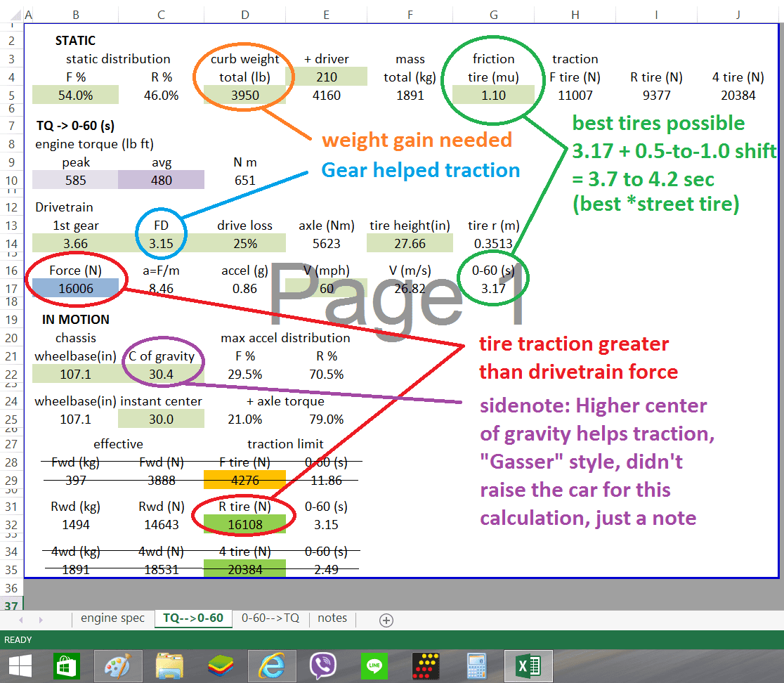Select column B header

[x=75, y=15]
